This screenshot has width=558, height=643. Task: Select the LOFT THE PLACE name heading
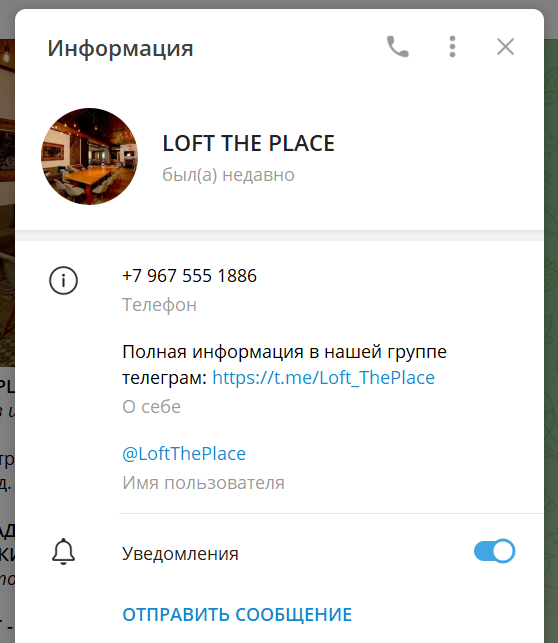248,144
